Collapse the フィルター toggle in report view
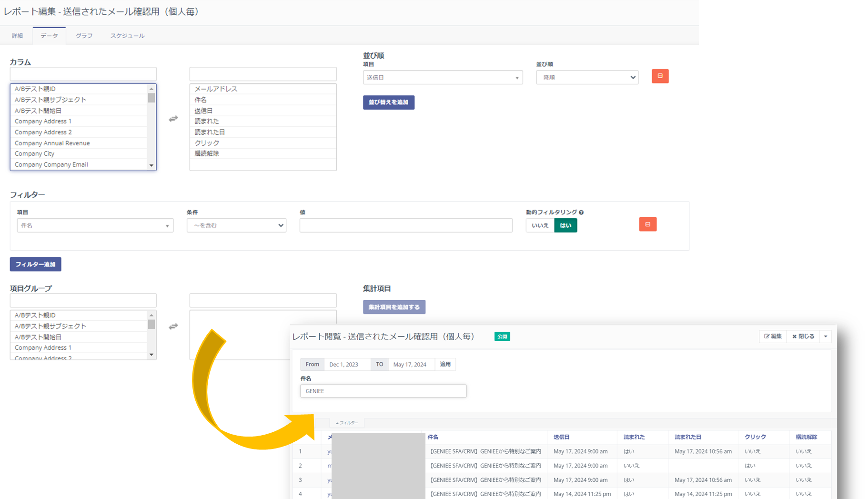The height and width of the screenshot is (499, 868). pos(347,423)
